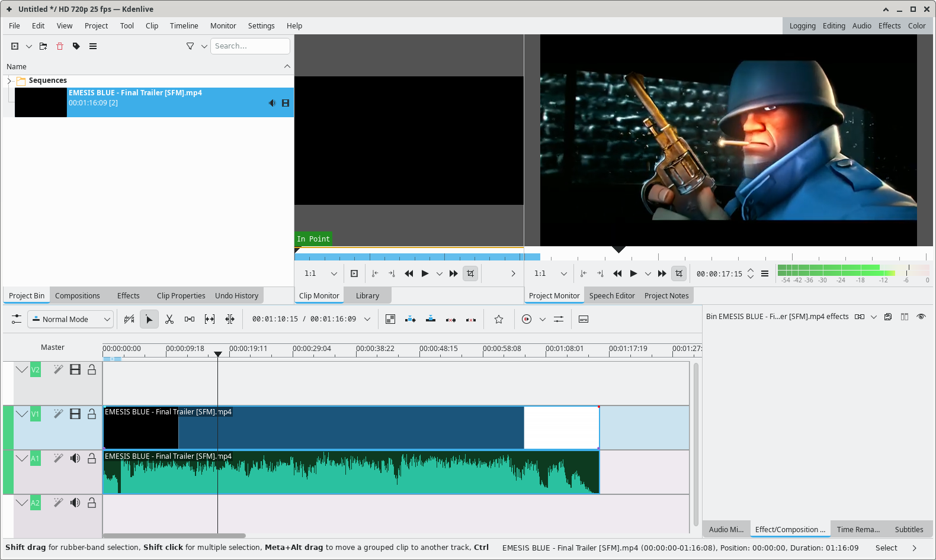Add a clip or folder to bin

[15, 46]
